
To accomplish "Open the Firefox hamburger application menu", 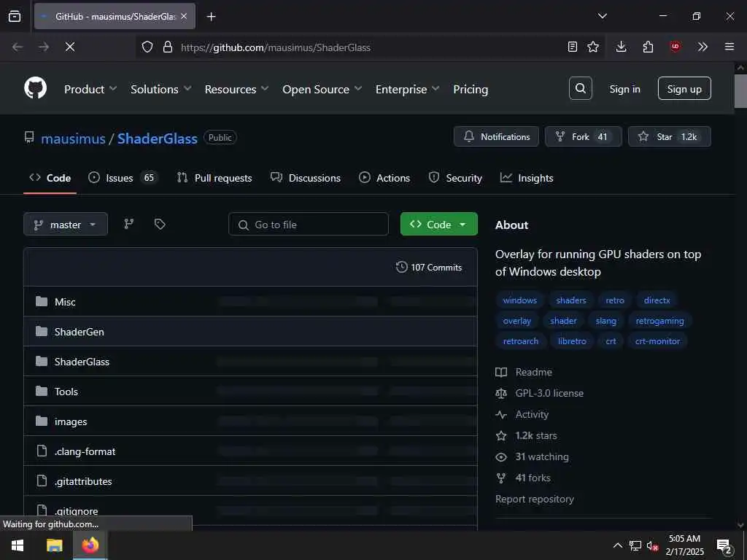I will (x=729, y=47).
